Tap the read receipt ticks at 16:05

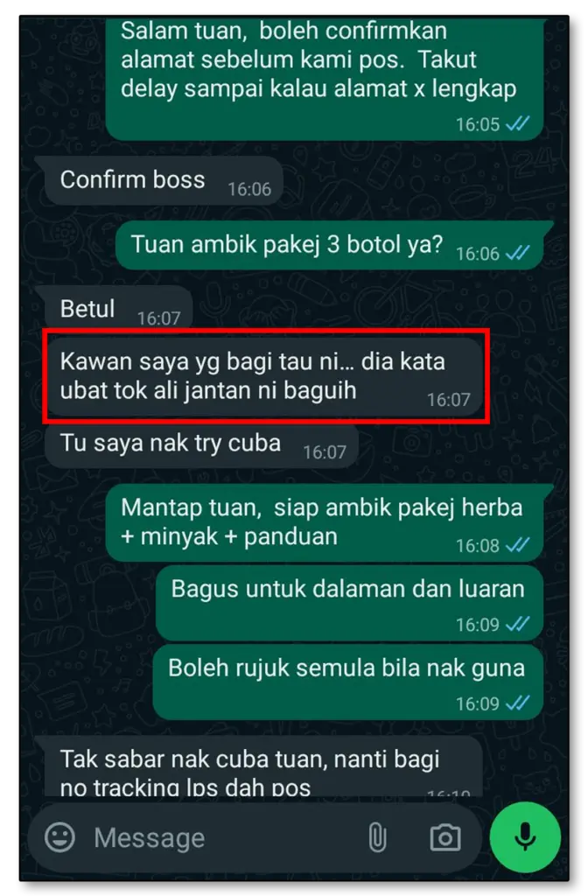(518, 124)
